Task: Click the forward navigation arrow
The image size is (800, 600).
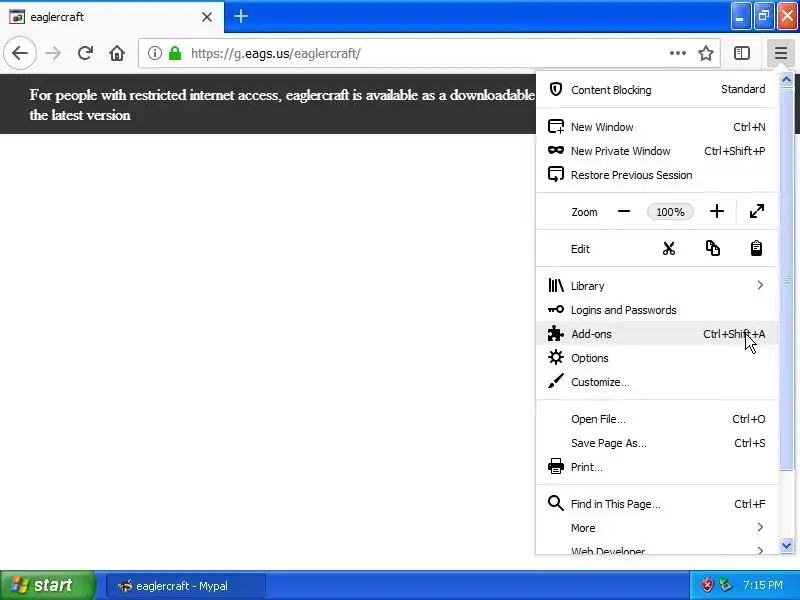Action: pos(53,53)
